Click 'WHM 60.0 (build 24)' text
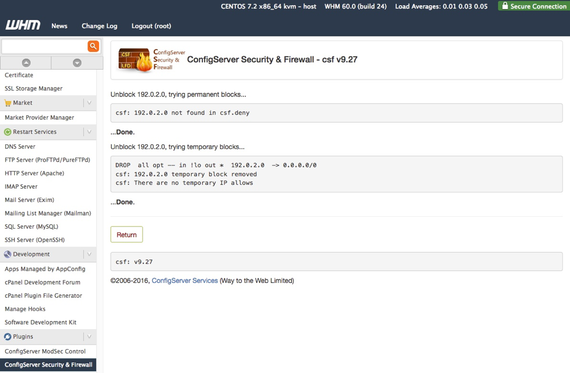This screenshot has width=570, height=373. point(355,6)
